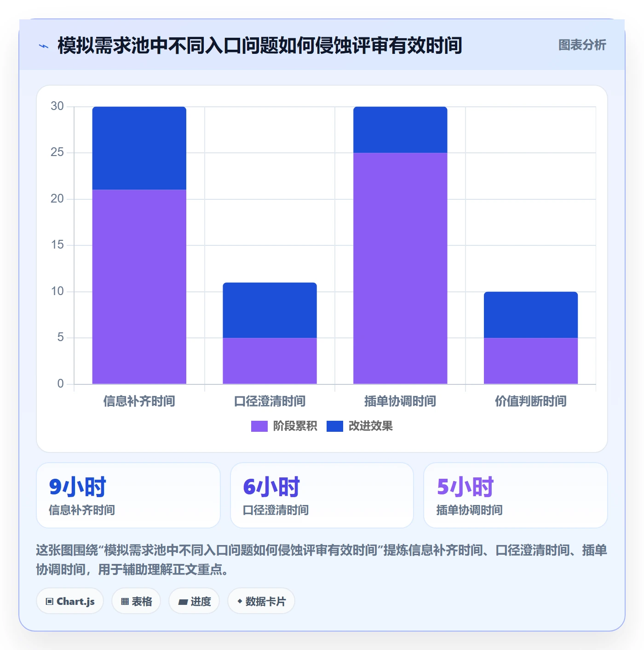Screen dimensions: 644x650
Task: Click the 口径澄清时间 caption under 6小时
Action: coord(276,510)
